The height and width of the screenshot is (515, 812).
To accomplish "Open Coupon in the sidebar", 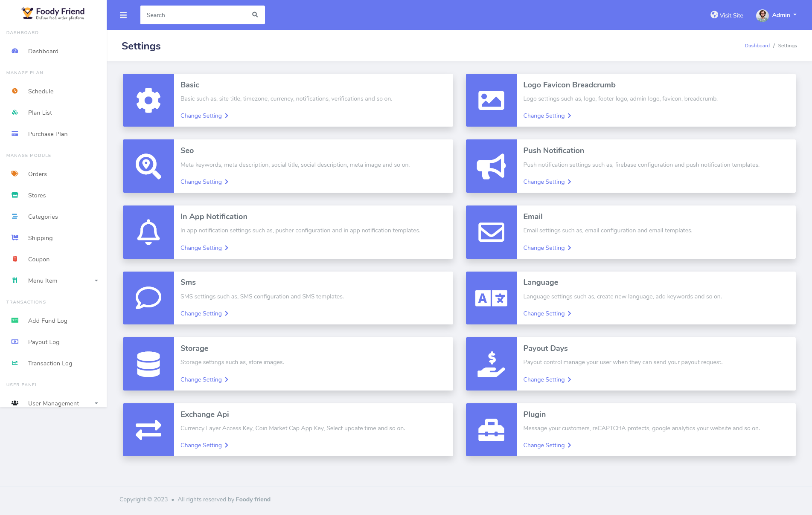I will pyautogui.click(x=53, y=259).
